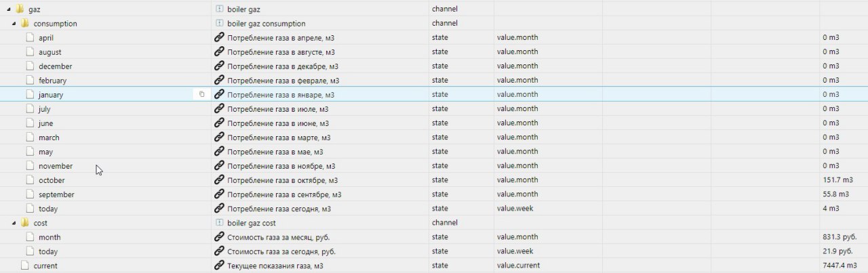Viewport: 868px width, 273px height.
Task: Click the july state file icon
Action: [30, 108]
